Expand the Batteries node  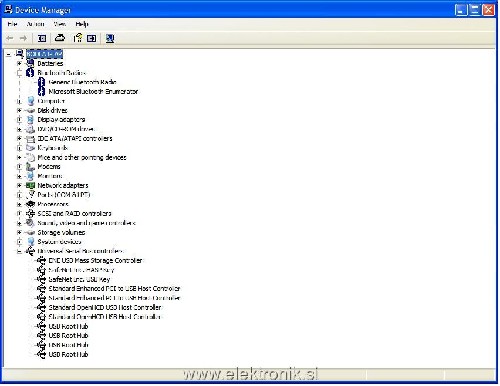click(x=19, y=63)
